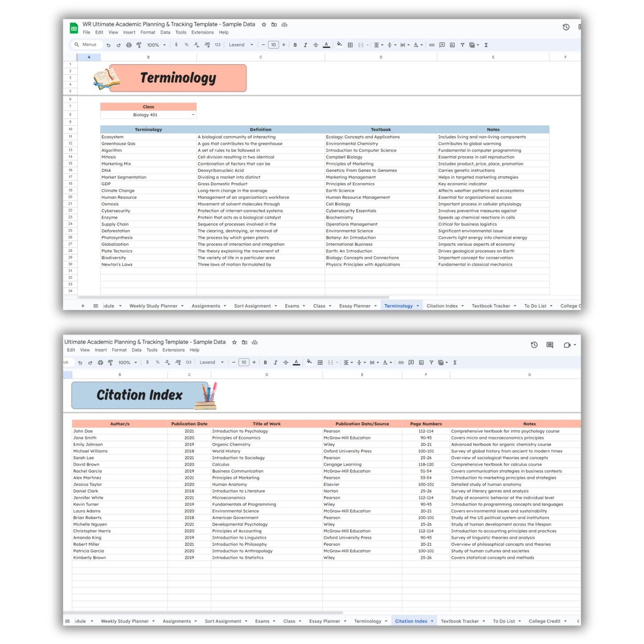Click borders icon in Terminology sheet toolbar
The height and width of the screenshot is (644, 644).
tap(350, 45)
